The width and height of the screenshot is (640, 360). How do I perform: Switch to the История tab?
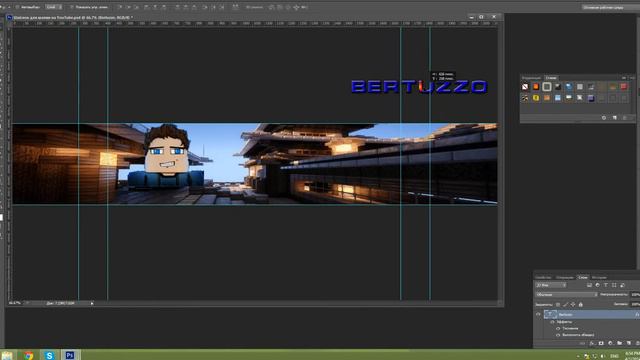[x=600, y=278]
